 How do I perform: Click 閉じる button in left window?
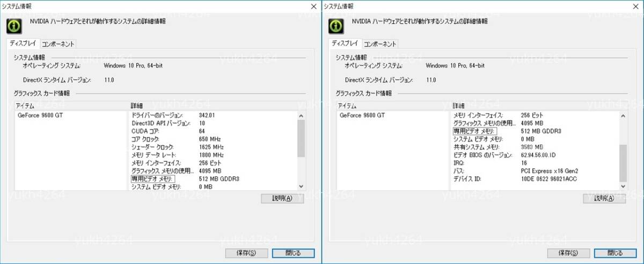[x=293, y=253]
